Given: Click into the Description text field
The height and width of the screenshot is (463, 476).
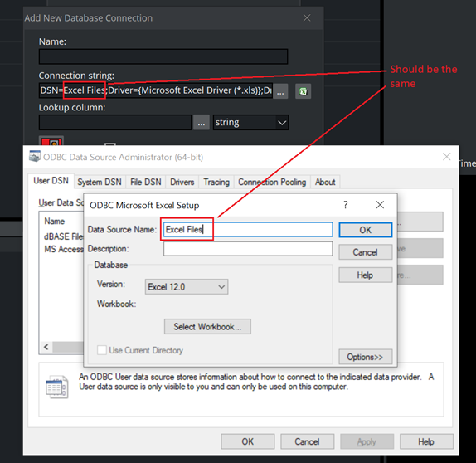Looking at the screenshot, I should click(x=248, y=249).
